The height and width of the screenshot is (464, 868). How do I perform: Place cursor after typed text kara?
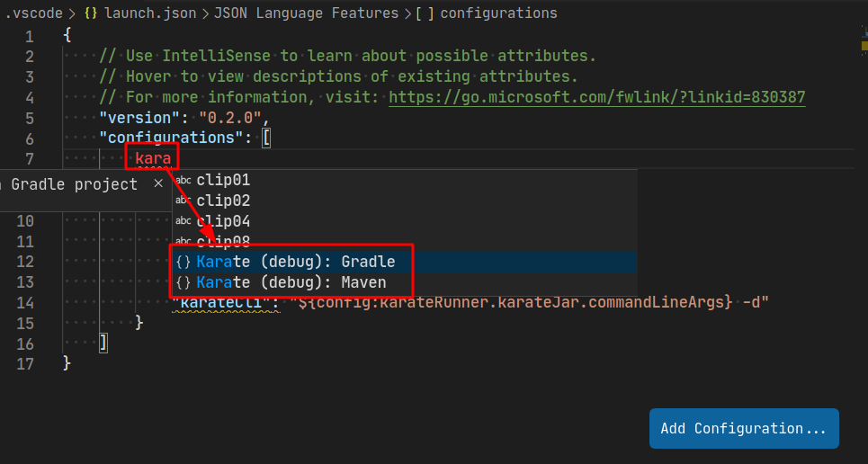(x=171, y=159)
